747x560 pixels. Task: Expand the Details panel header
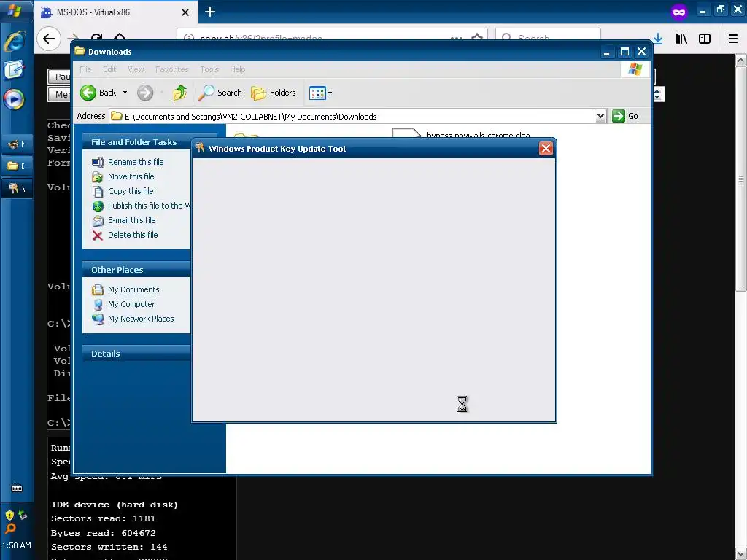pyautogui.click(x=136, y=354)
